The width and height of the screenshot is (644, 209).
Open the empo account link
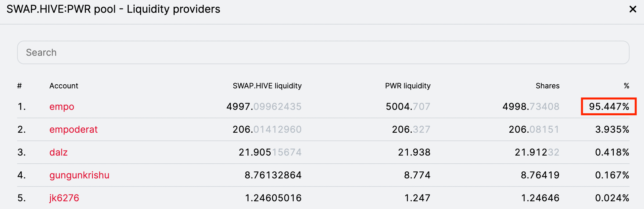tap(62, 107)
